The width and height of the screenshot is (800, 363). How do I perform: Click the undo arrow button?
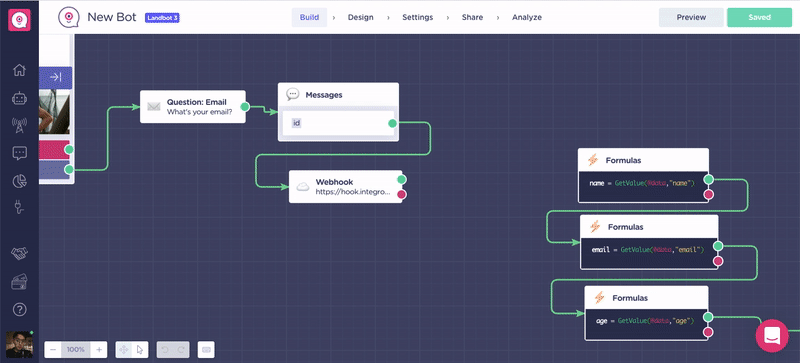pos(165,350)
